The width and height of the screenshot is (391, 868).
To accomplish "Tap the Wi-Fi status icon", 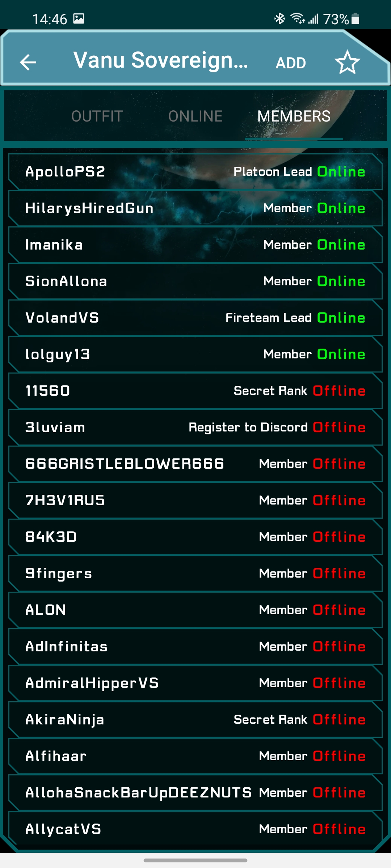I will click(x=298, y=18).
